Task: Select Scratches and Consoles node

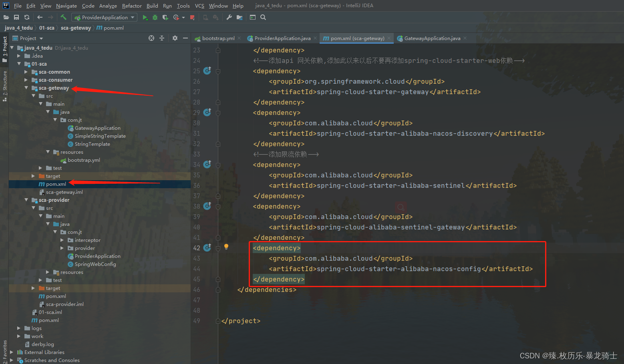Action: pos(52,360)
